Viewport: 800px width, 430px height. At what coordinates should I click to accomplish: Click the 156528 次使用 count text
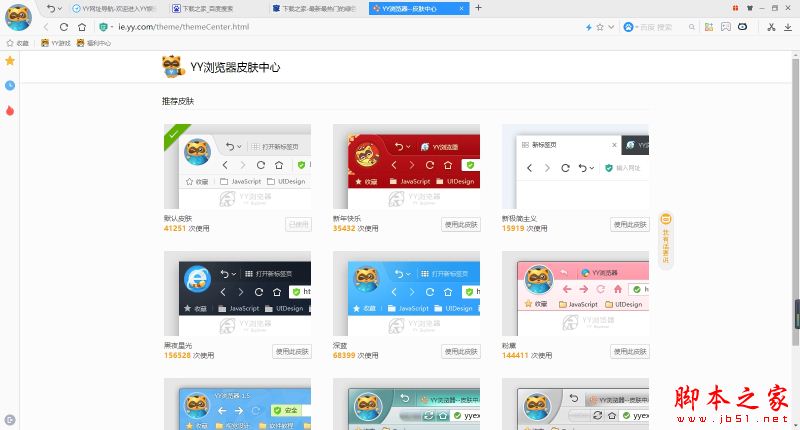[189, 356]
